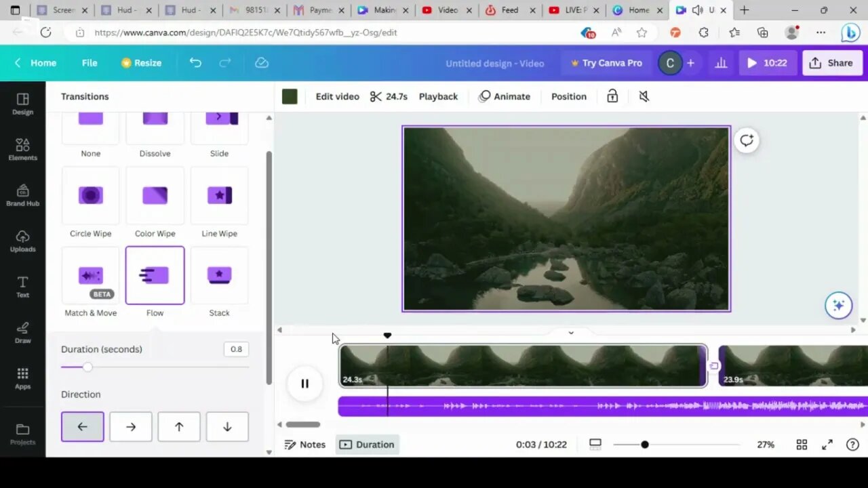Set direction to down arrow
The width and height of the screenshot is (868, 488).
(x=227, y=427)
